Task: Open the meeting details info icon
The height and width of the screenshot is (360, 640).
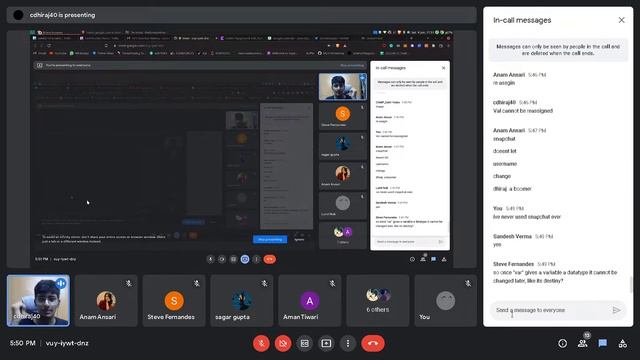Action: [x=562, y=344]
